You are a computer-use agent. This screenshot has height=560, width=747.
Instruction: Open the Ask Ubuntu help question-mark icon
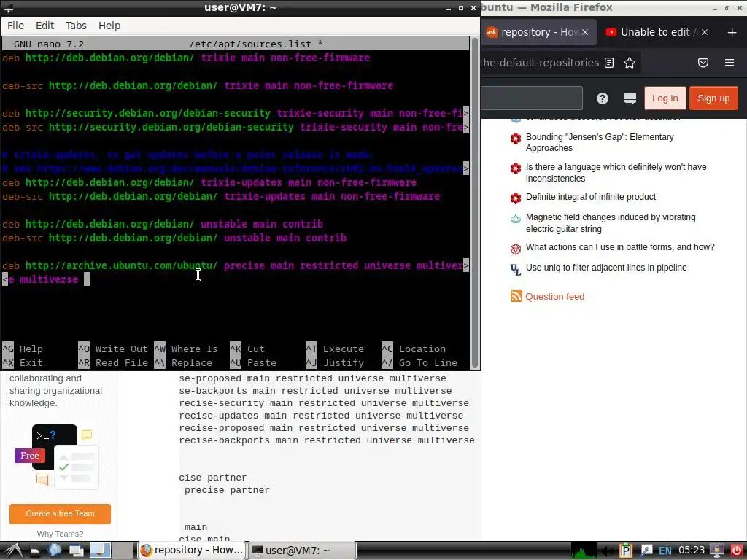tap(602, 98)
